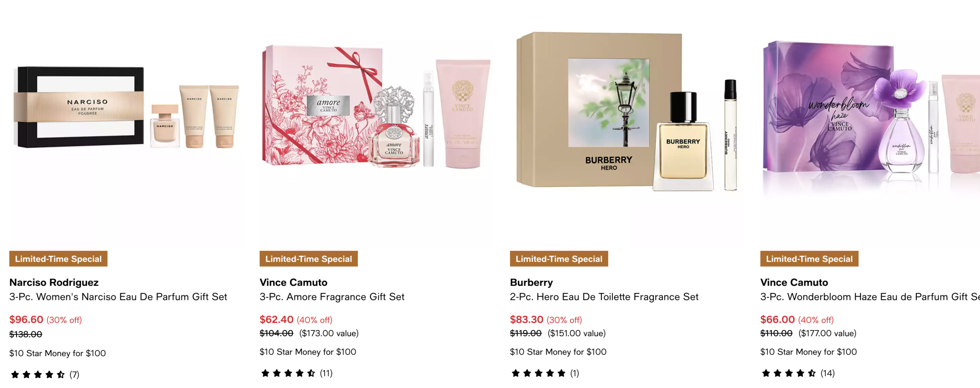Open the star rating with 14 reviews
The image size is (980, 388).
(798, 373)
